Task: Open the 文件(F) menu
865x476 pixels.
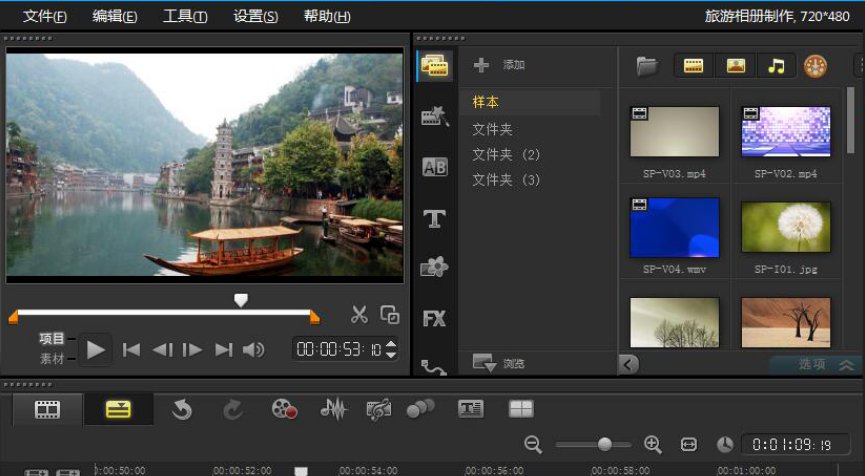Action: tap(45, 16)
